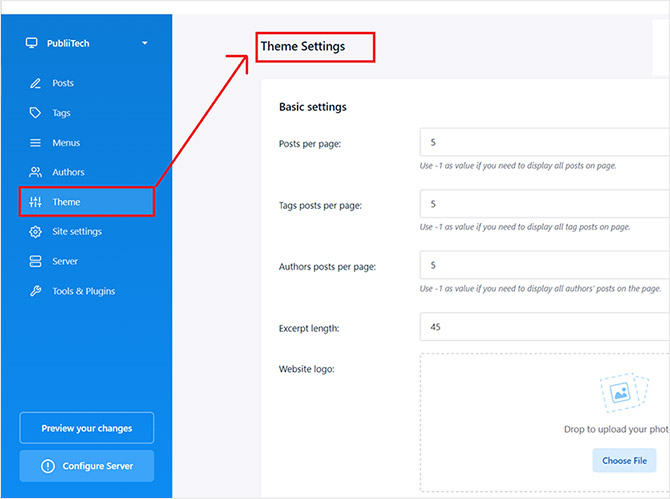This screenshot has width=670, height=499.
Task: Go to Tools & Plugins
Action: click(83, 291)
